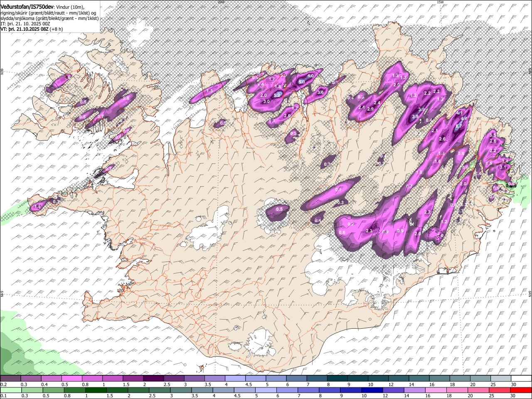Click the 3.6 precipitation value on the map

pos(320,92)
